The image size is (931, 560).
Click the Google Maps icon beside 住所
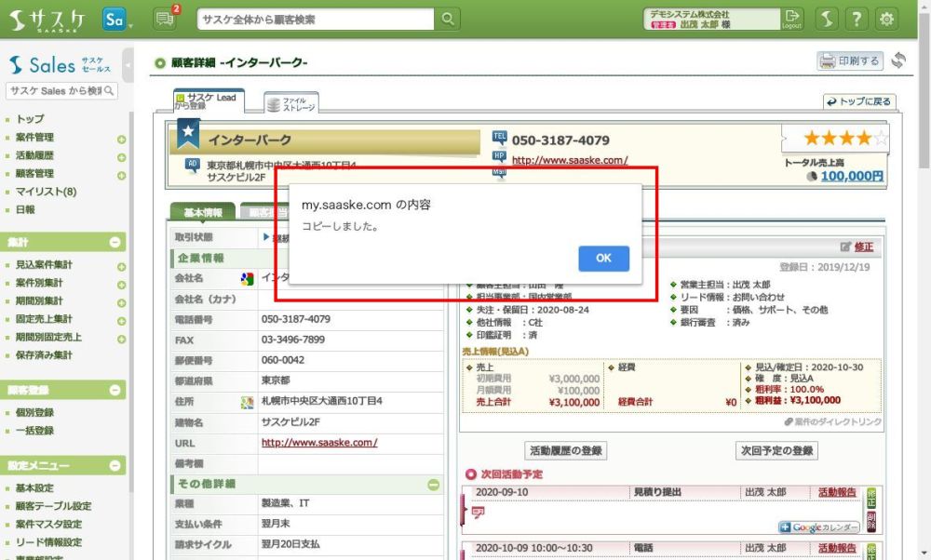coord(247,402)
